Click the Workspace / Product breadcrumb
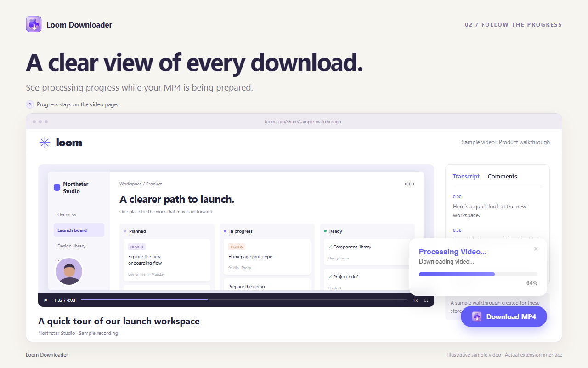The height and width of the screenshot is (368, 588). 141,184
